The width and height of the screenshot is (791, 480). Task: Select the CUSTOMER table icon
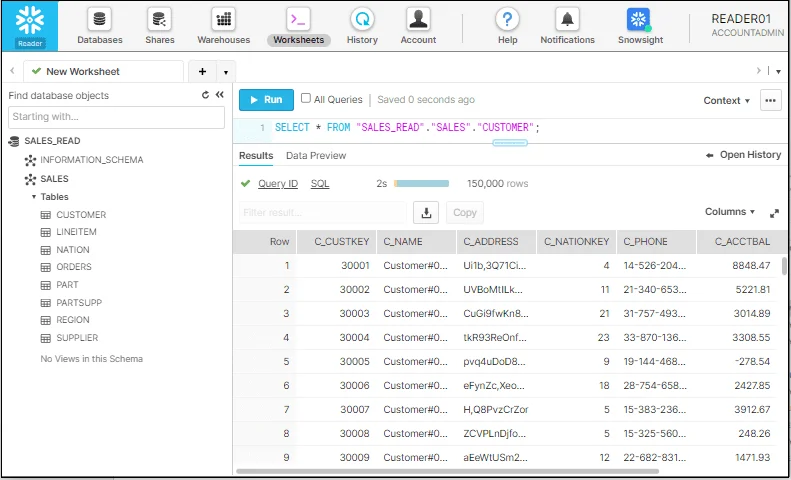(45, 215)
